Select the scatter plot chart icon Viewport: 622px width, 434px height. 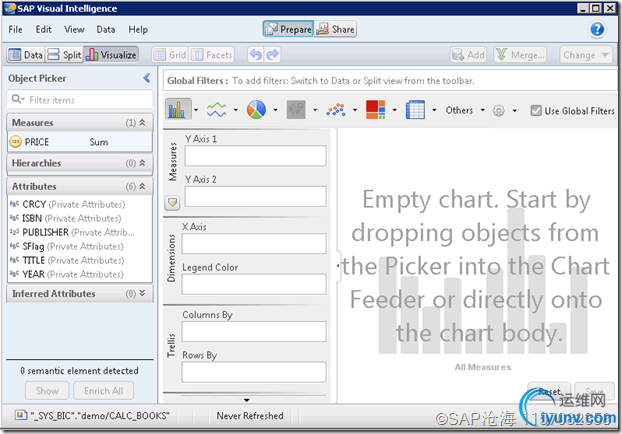[x=336, y=110]
